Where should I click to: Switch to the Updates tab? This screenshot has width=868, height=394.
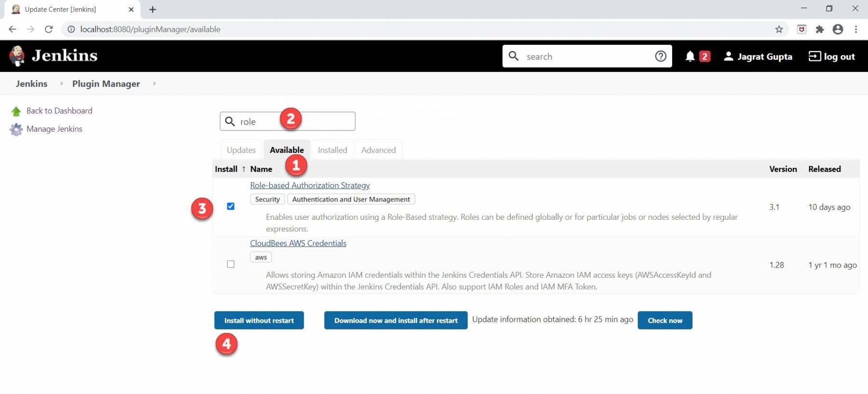pyautogui.click(x=241, y=150)
